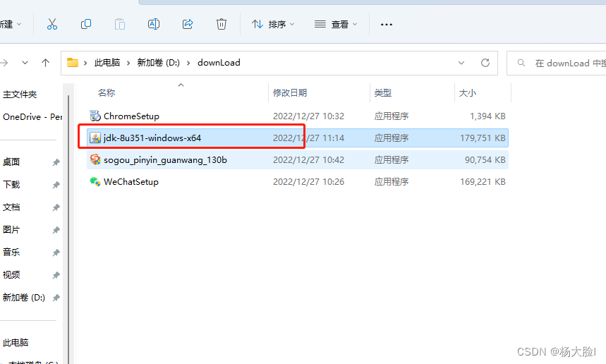Click the WeChatSetup installer icon
The height and width of the screenshot is (364, 606).
95,181
